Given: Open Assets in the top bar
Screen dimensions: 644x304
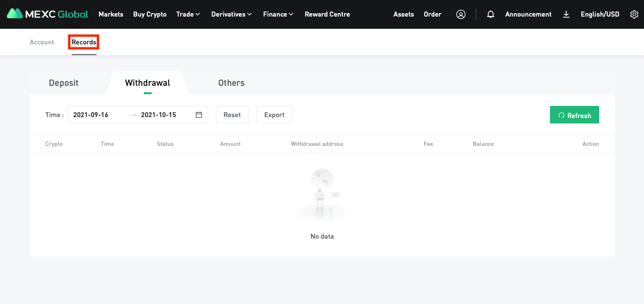Looking at the screenshot, I should (x=404, y=14).
